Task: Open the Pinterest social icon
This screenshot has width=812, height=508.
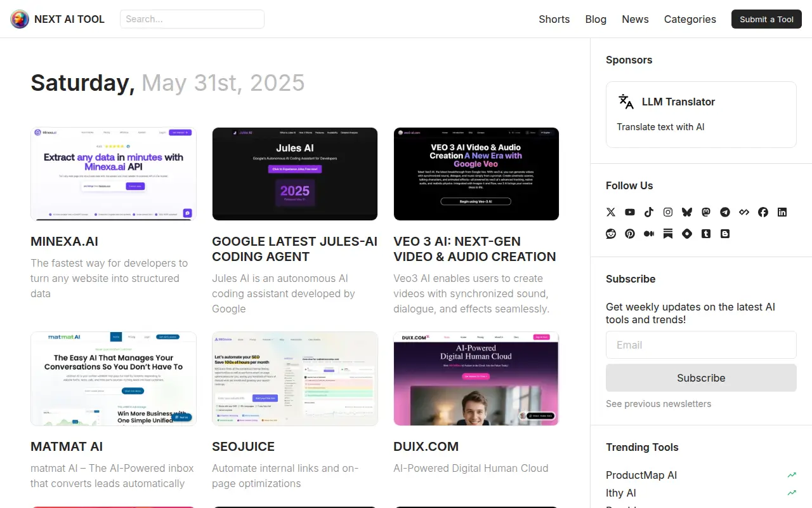Action: click(630, 234)
